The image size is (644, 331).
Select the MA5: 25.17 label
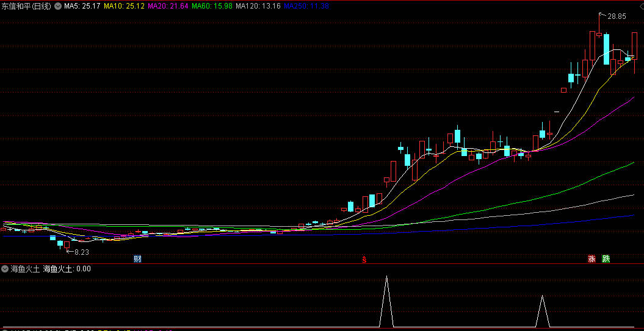[82, 6]
